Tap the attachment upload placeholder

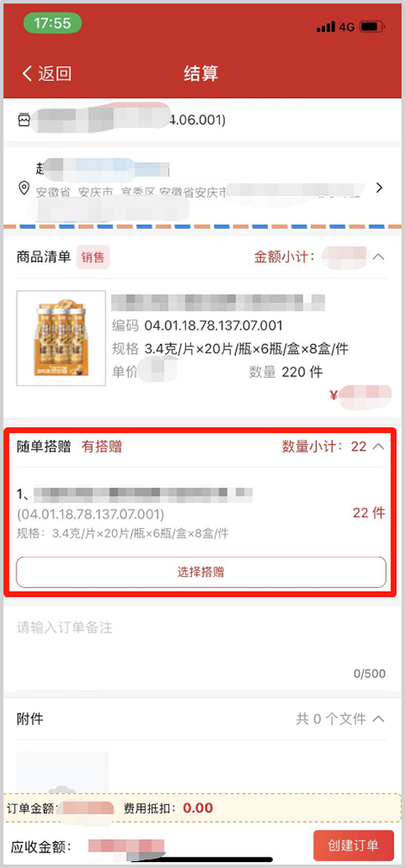62,772
